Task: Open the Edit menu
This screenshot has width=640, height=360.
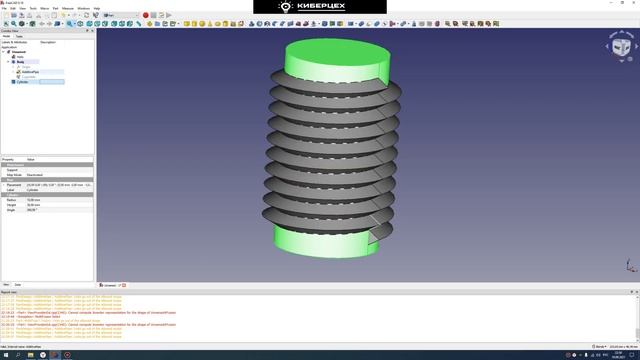Action: pos(13,8)
